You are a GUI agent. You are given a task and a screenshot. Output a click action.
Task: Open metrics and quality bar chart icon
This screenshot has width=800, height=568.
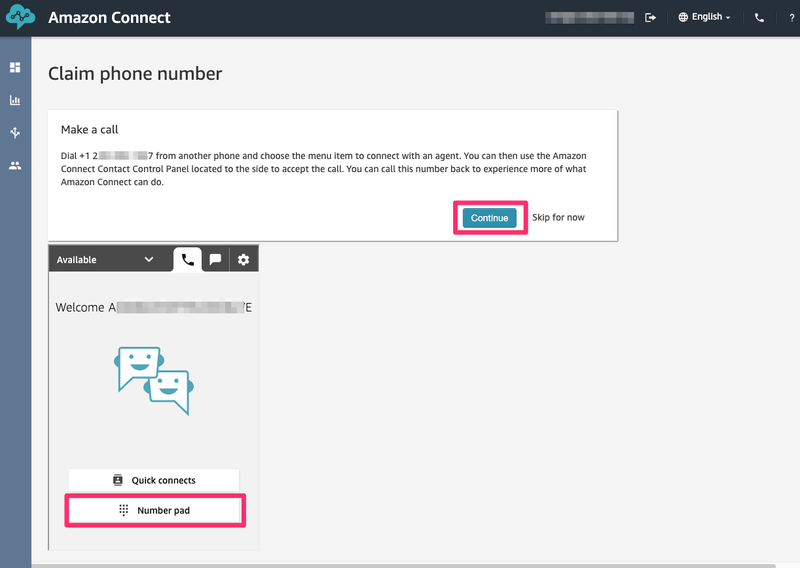click(x=15, y=100)
